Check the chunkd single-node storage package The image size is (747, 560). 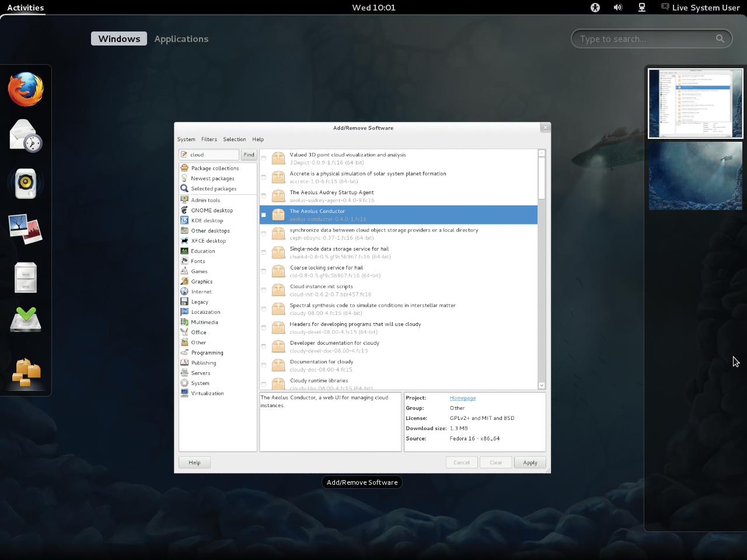coord(263,252)
